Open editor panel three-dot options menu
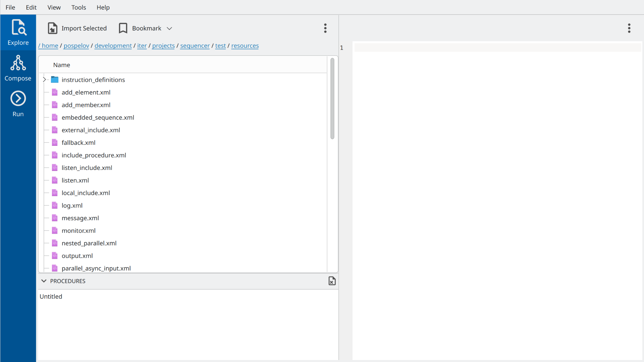 [629, 28]
